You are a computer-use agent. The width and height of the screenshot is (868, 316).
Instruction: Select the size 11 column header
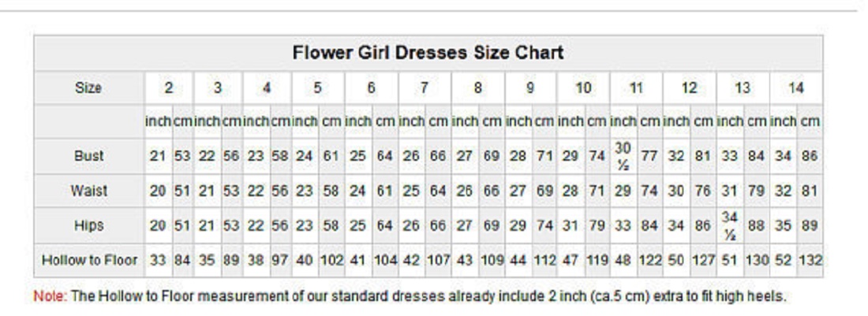pos(636,87)
